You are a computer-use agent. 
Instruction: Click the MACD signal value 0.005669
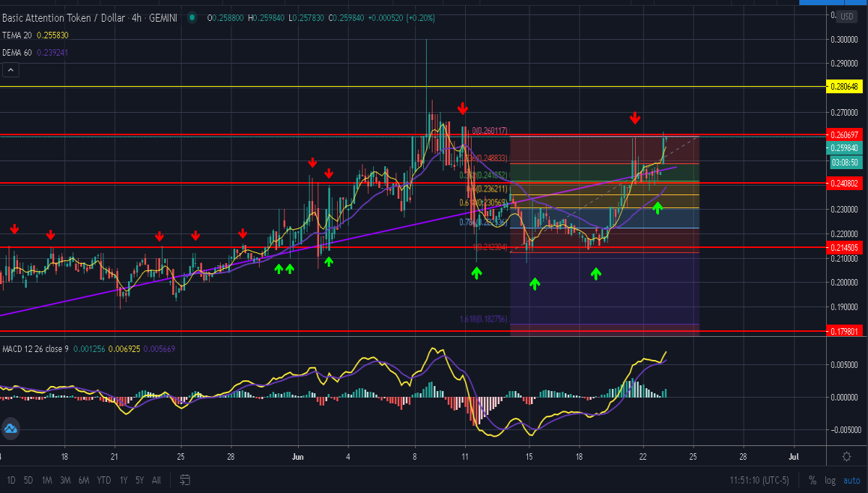(159, 348)
